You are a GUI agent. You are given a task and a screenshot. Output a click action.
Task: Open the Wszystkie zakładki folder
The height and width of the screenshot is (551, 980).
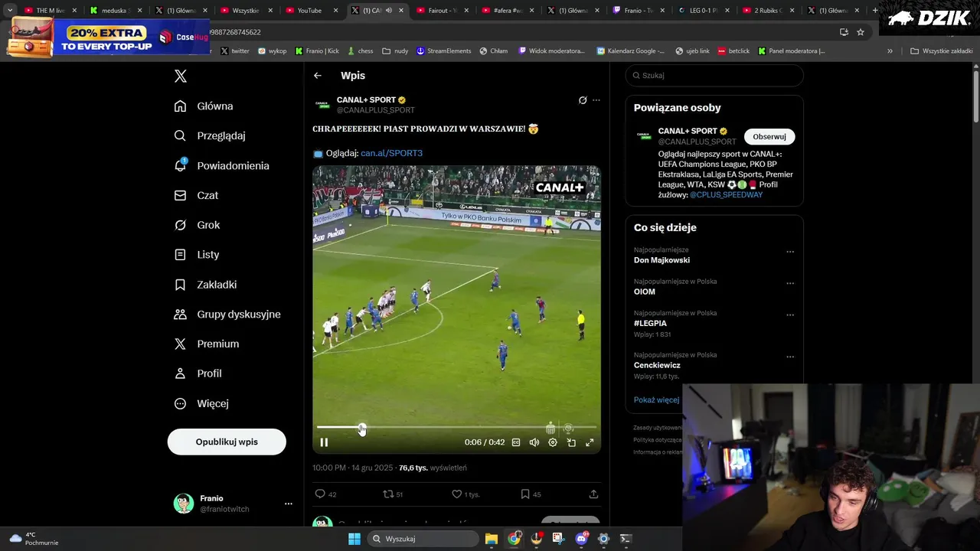pyautogui.click(x=941, y=51)
